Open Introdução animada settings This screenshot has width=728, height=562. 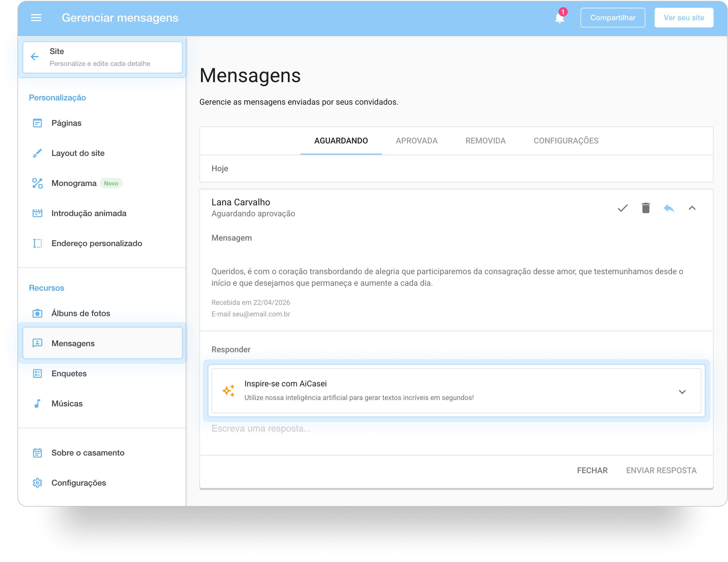[88, 213]
